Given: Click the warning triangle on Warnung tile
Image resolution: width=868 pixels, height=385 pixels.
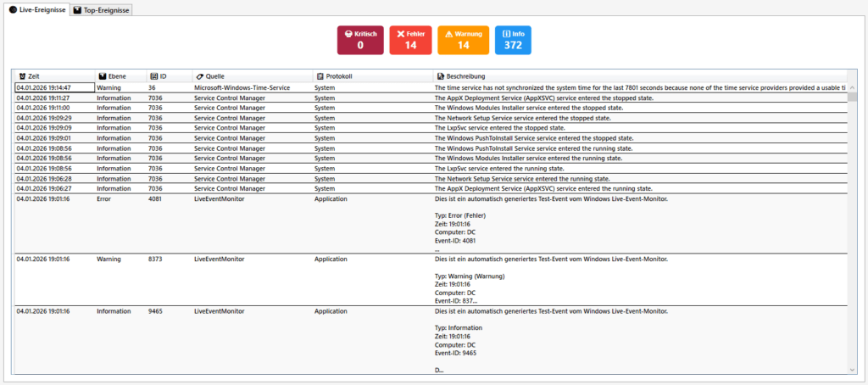Looking at the screenshot, I should click(x=450, y=34).
